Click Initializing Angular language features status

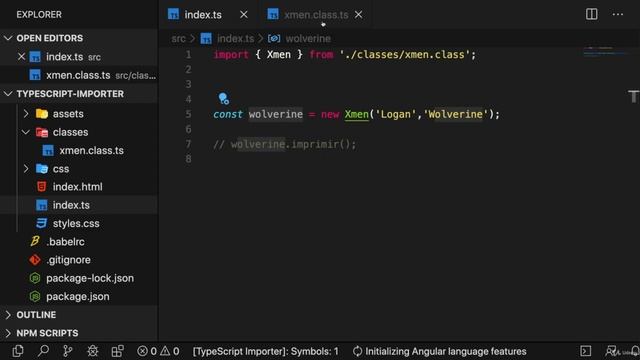[446, 351]
